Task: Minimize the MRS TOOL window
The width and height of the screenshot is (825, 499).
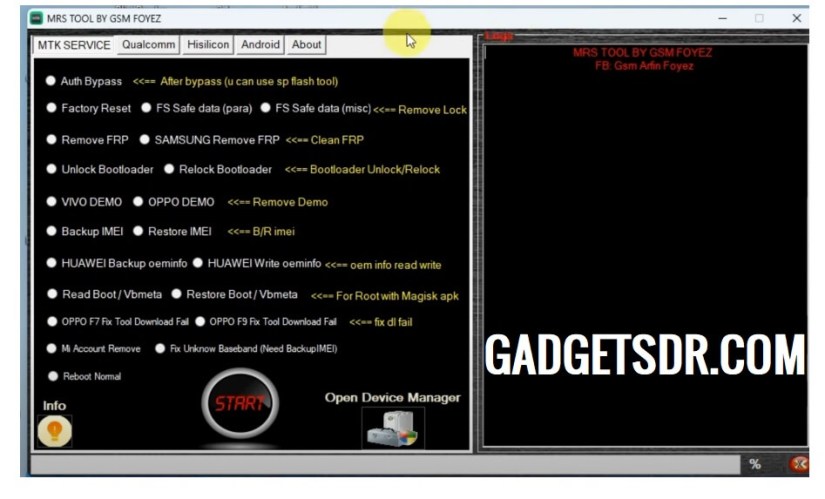Action: pos(722,18)
